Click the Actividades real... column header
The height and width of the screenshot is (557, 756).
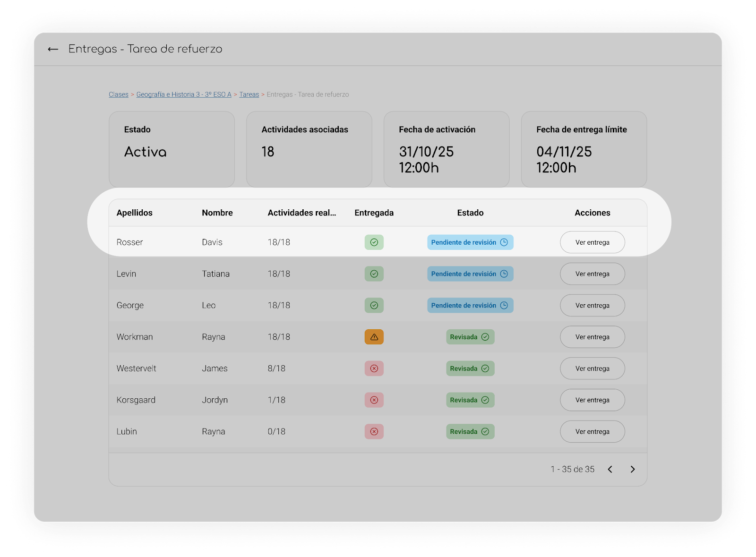[302, 213]
